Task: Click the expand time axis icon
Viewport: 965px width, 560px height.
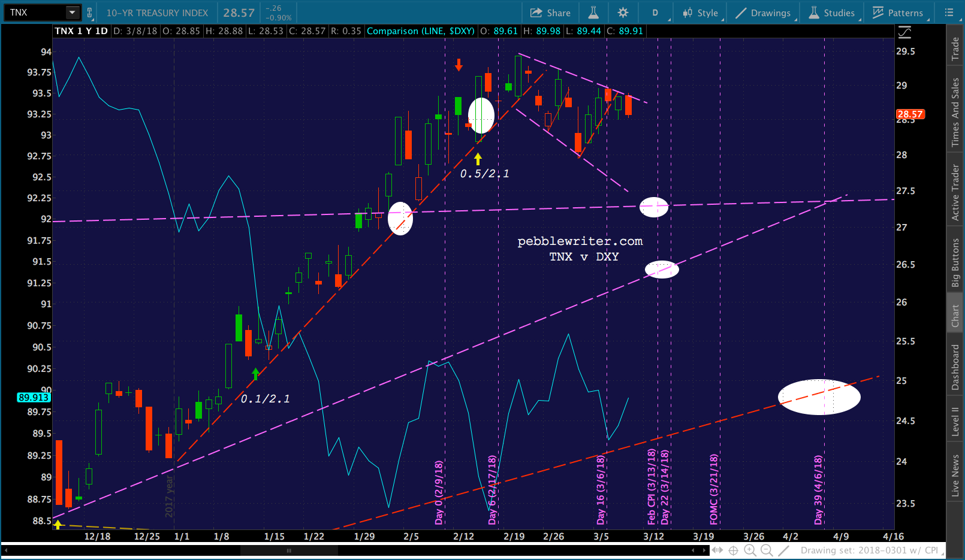Action: click(717, 550)
